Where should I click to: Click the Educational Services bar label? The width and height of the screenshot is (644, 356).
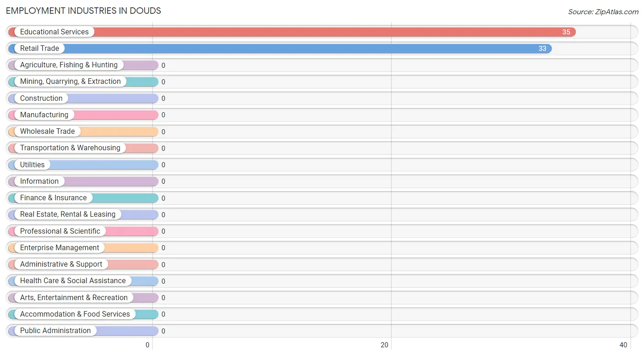click(54, 32)
